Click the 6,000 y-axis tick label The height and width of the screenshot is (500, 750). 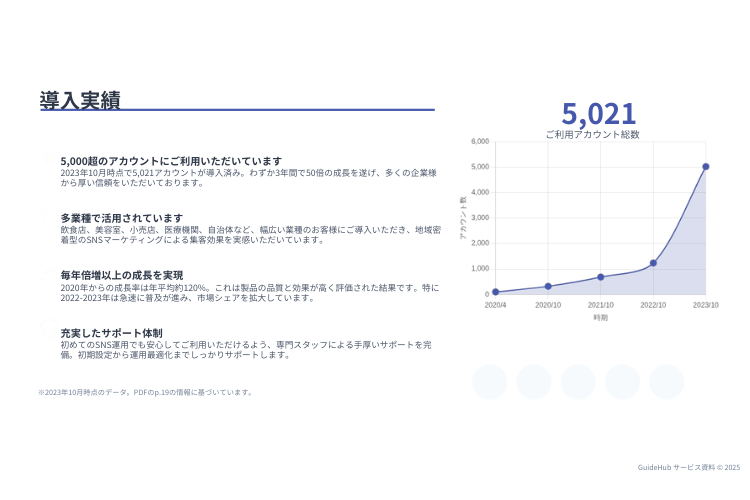(478, 142)
